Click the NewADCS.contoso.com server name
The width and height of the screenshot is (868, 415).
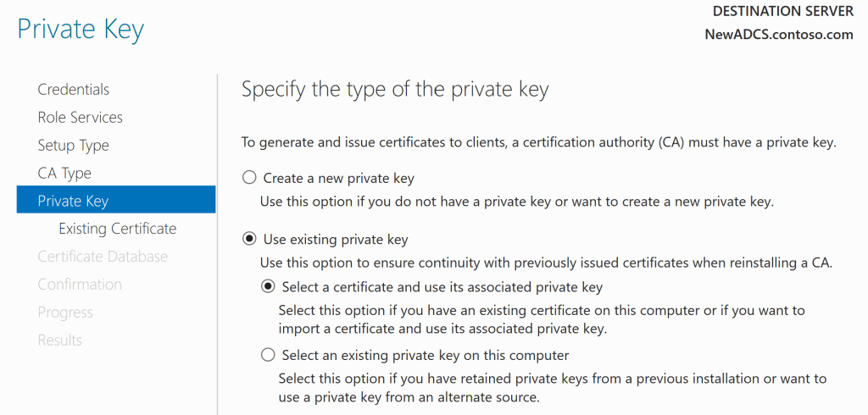pyautogui.click(x=779, y=35)
